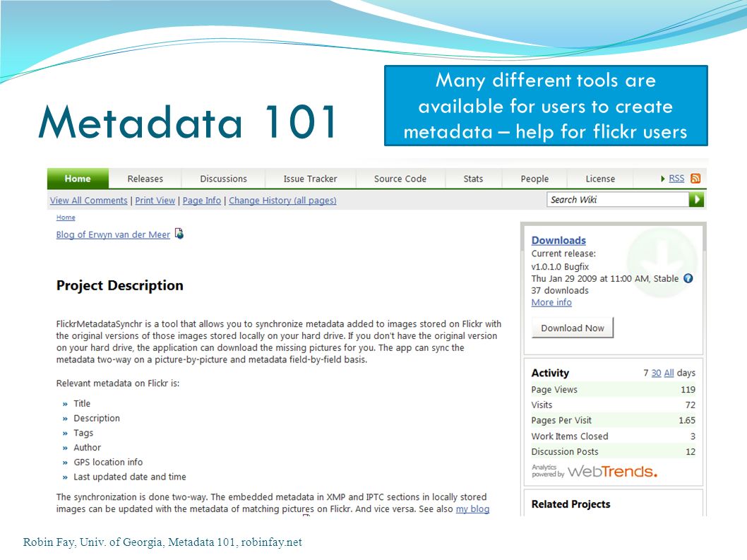747x560 pixels.
Task: Show activity for 30 days
Action: (656, 373)
